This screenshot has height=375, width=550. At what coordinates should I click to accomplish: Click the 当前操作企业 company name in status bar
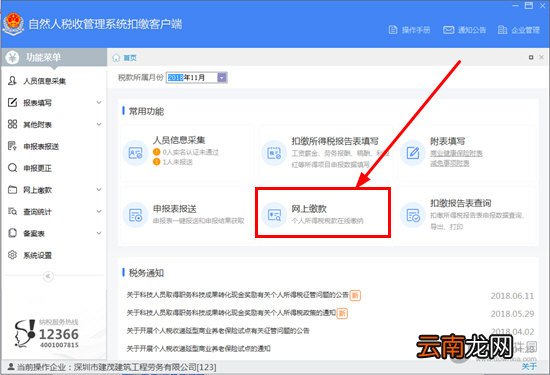coord(145,367)
